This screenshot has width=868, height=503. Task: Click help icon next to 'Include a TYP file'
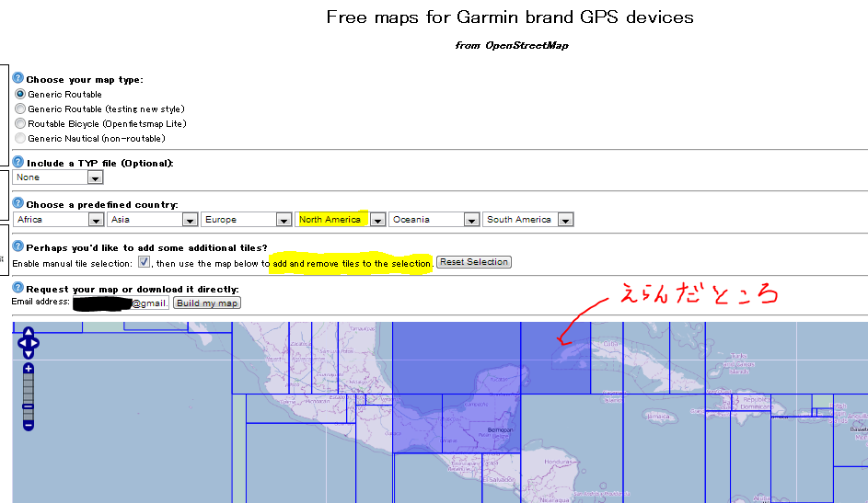[x=17, y=163]
